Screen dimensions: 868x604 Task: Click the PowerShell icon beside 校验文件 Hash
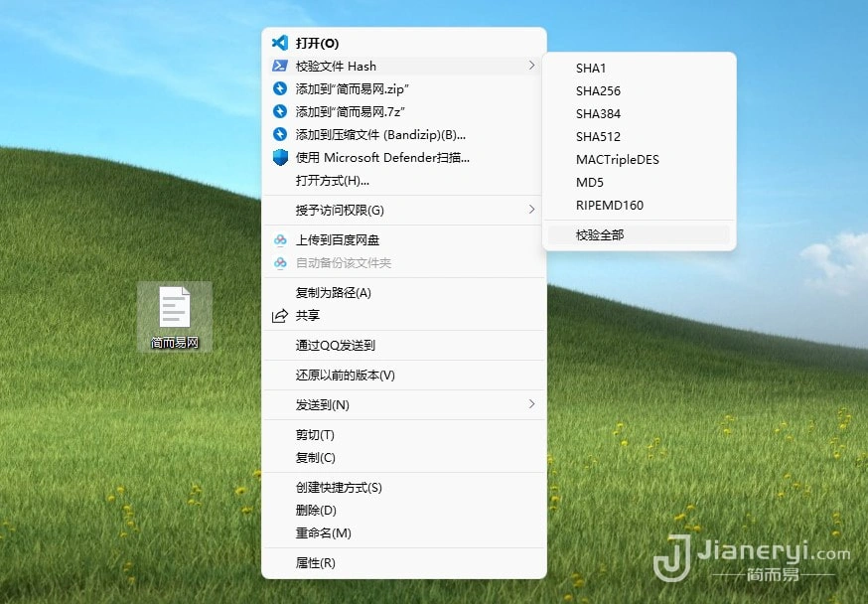point(280,66)
